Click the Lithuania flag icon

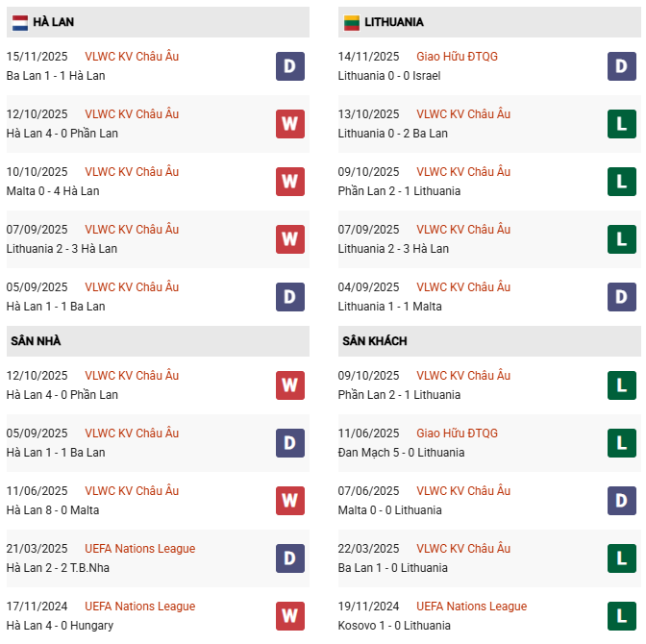click(352, 22)
